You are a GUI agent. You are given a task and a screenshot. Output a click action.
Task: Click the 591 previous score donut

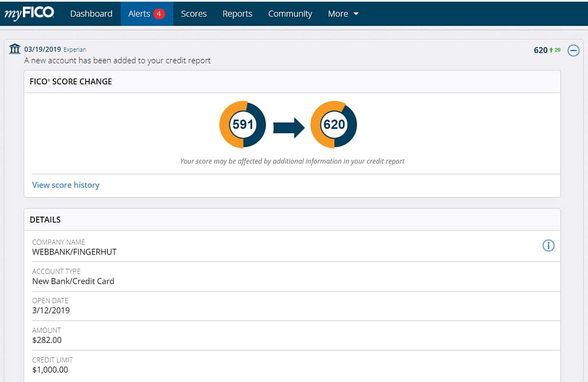243,125
